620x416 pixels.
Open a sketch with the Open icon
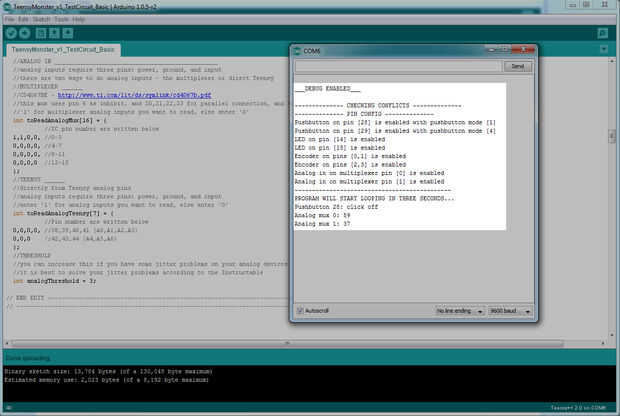(x=54, y=33)
